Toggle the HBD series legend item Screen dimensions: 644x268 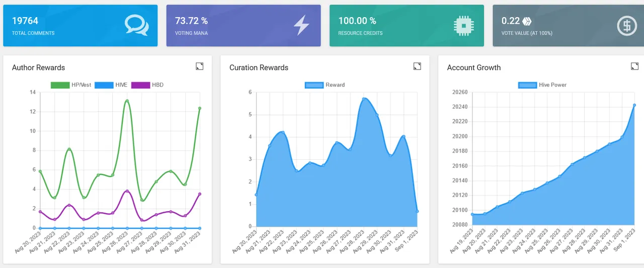pos(147,85)
